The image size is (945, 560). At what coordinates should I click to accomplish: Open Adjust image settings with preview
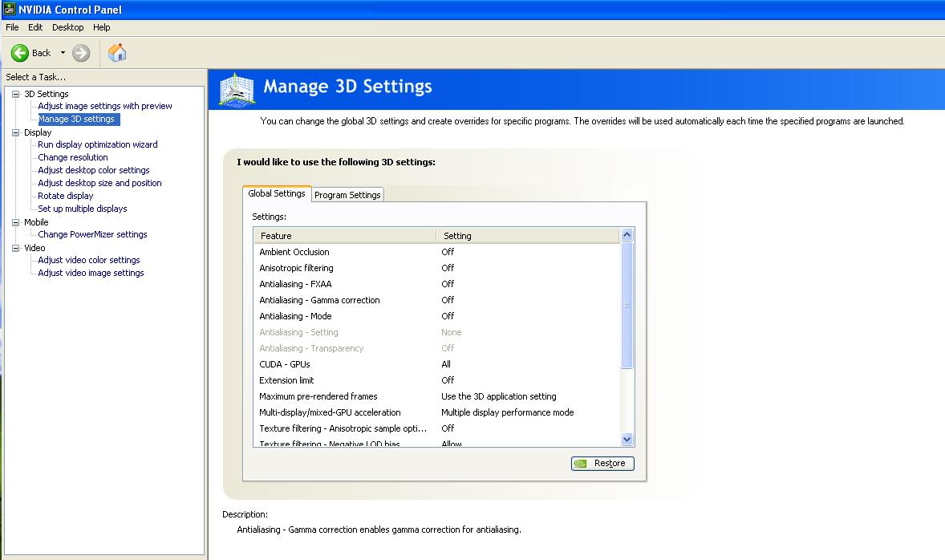105,106
